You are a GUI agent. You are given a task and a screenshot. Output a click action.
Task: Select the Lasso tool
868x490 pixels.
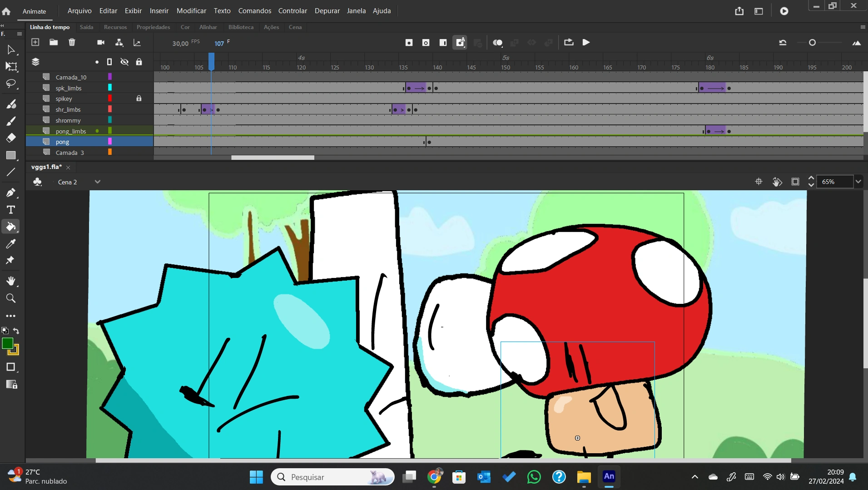(x=11, y=84)
